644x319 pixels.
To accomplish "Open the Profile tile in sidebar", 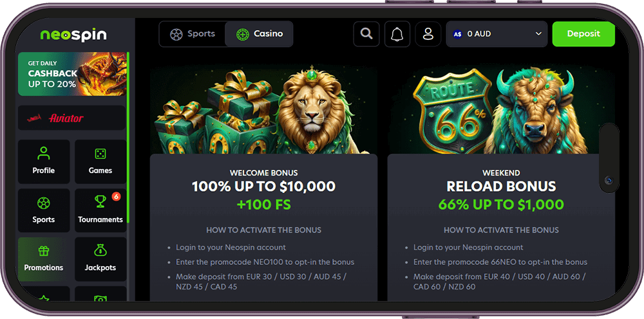I will pos(44,161).
